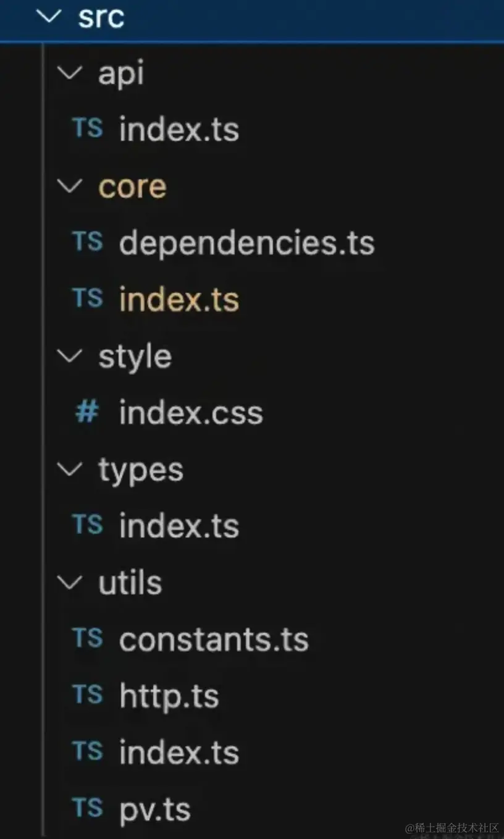Open index.css in style folder

point(191,413)
